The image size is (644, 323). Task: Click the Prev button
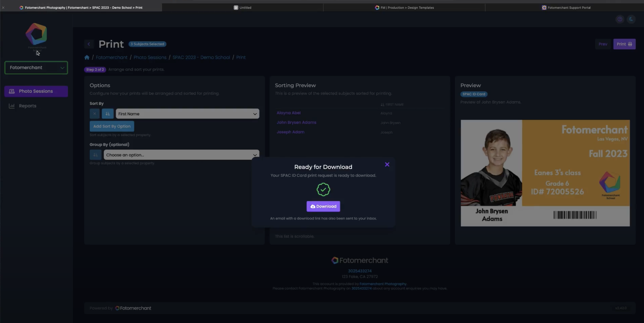[x=603, y=44]
